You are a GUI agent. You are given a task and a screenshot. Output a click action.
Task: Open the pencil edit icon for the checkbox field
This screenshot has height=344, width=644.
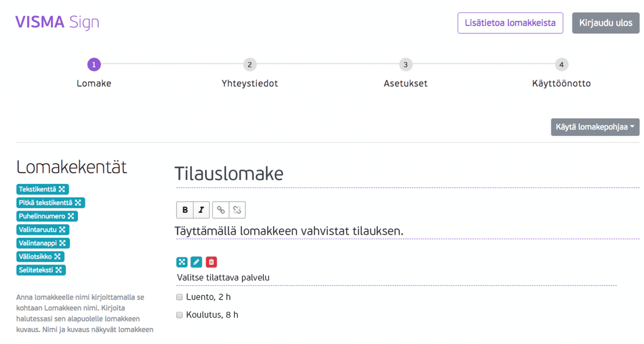click(x=196, y=262)
